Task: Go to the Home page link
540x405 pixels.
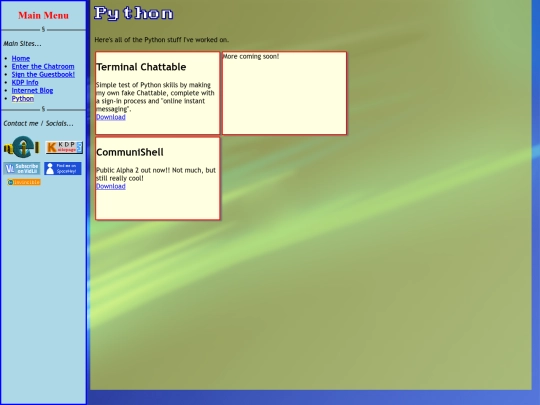Action: (21, 58)
